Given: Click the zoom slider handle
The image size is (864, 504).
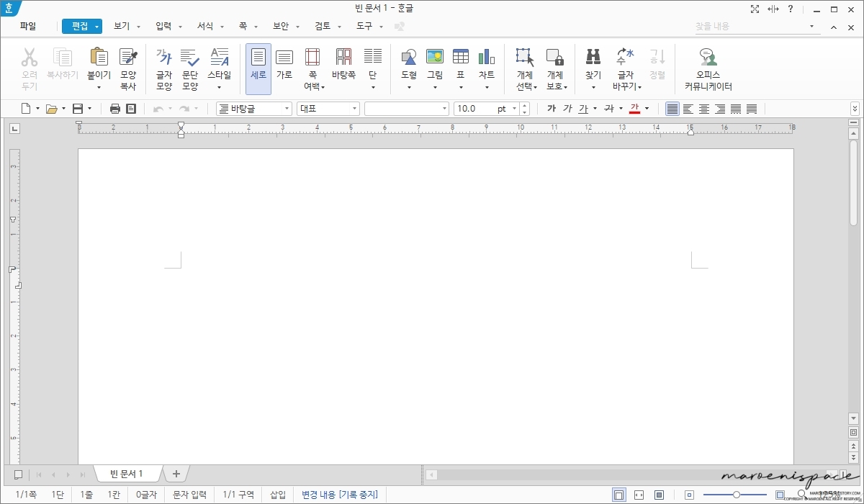Looking at the screenshot, I should 736,495.
